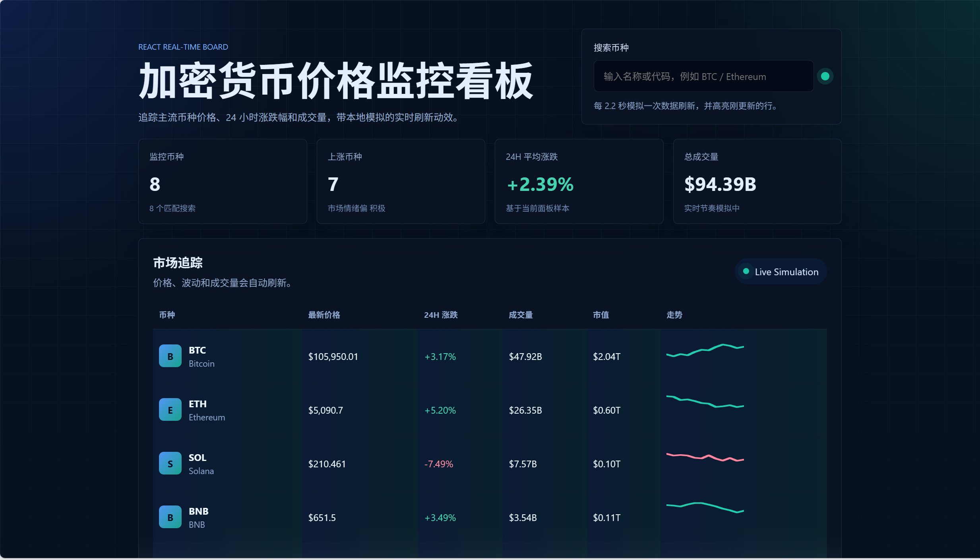Image resolution: width=980 pixels, height=560 pixels.
Task: Click the $0.11T market cap cell
Action: coord(606,517)
